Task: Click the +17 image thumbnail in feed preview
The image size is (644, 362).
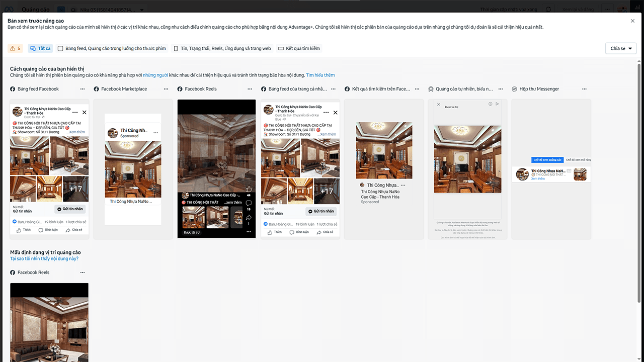Action: [75, 189]
